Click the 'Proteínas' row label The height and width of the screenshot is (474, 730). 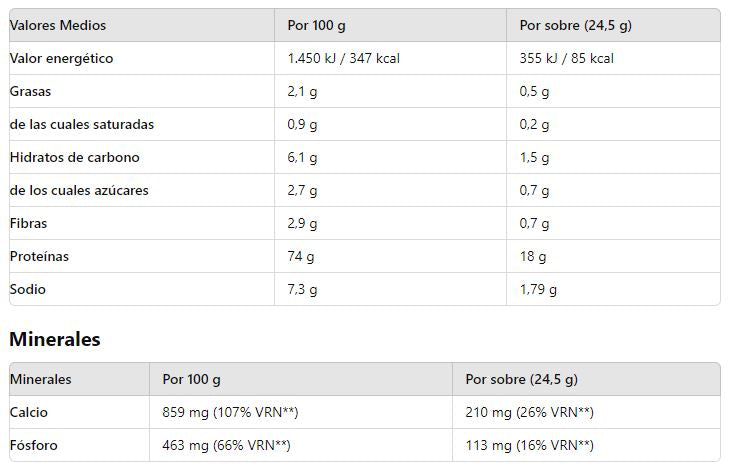tap(39, 256)
